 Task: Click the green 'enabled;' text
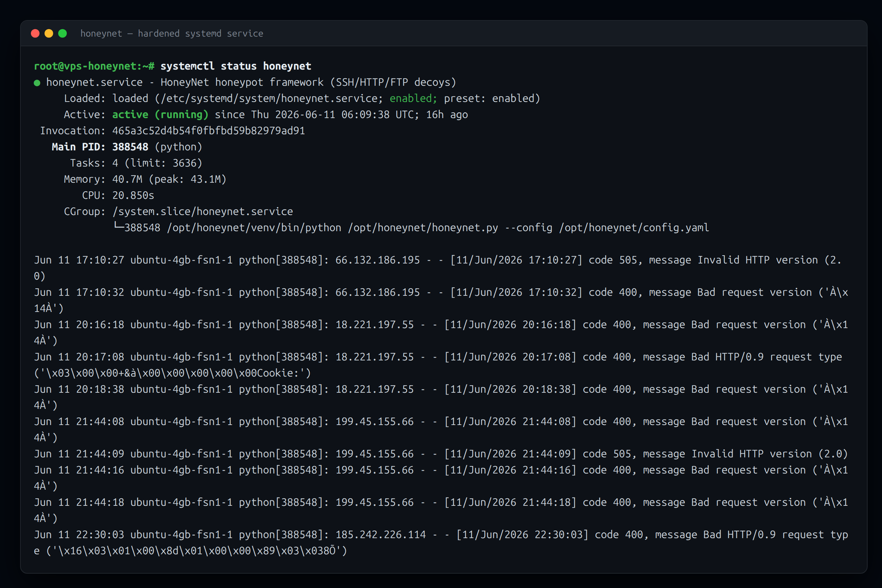tap(413, 98)
